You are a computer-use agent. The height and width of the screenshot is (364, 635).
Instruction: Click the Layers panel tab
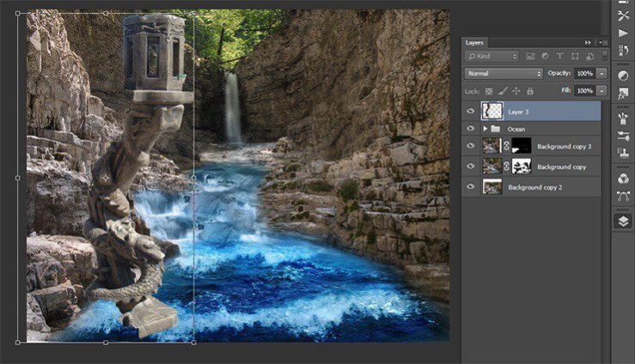pyautogui.click(x=474, y=42)
